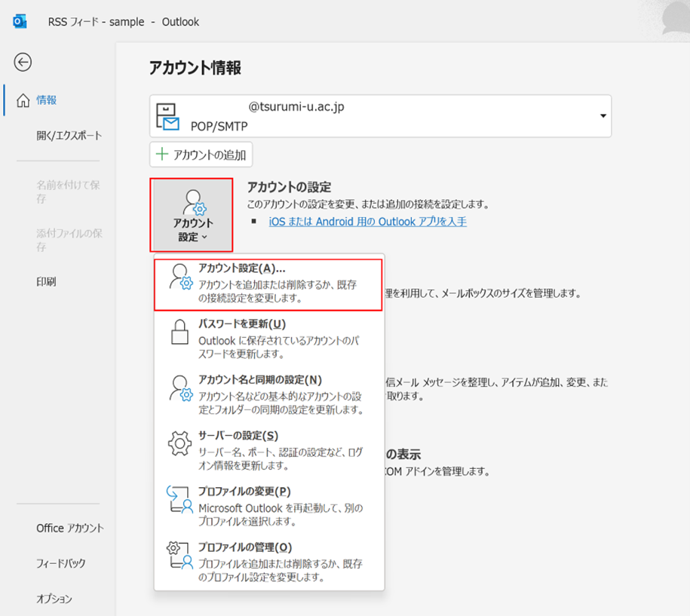The height and width of the screenshot is (616, 690).
Task: Select 情報 in the sidebar
Action: 46,100
